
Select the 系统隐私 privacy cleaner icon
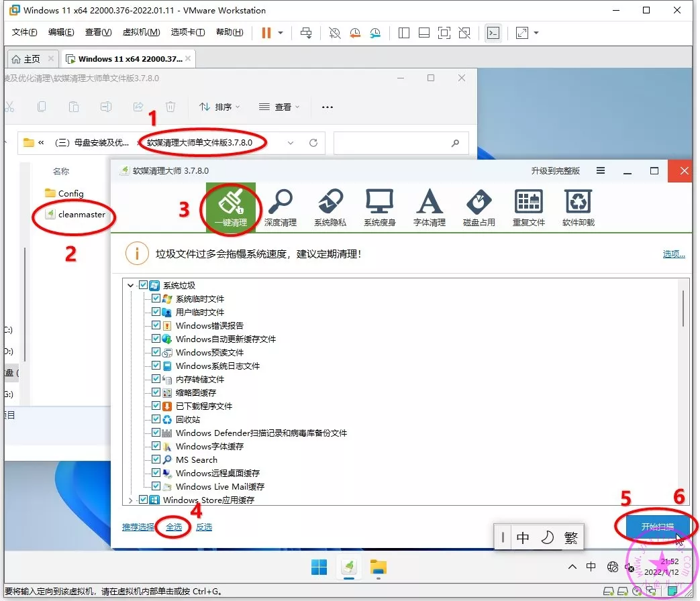(330, 206)
